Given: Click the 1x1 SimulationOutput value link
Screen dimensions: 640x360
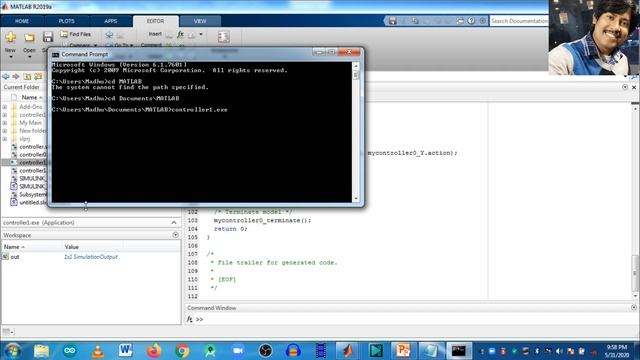Looking at the screenshot, I should 91,257.
